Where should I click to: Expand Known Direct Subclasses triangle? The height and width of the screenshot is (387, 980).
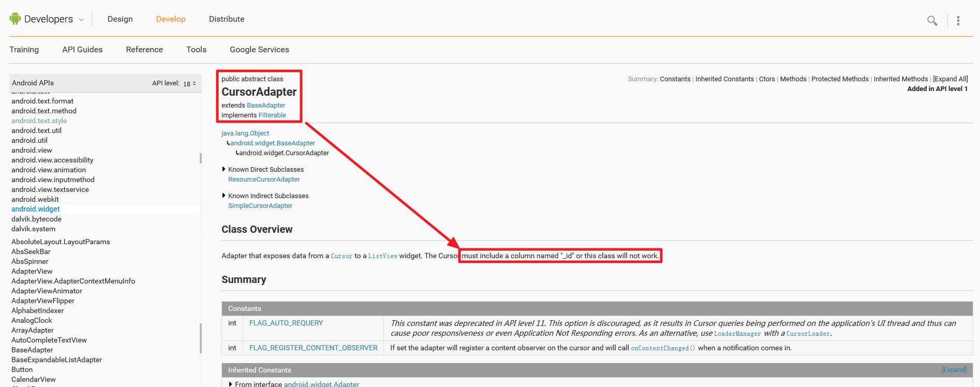[x=224, y=169]
